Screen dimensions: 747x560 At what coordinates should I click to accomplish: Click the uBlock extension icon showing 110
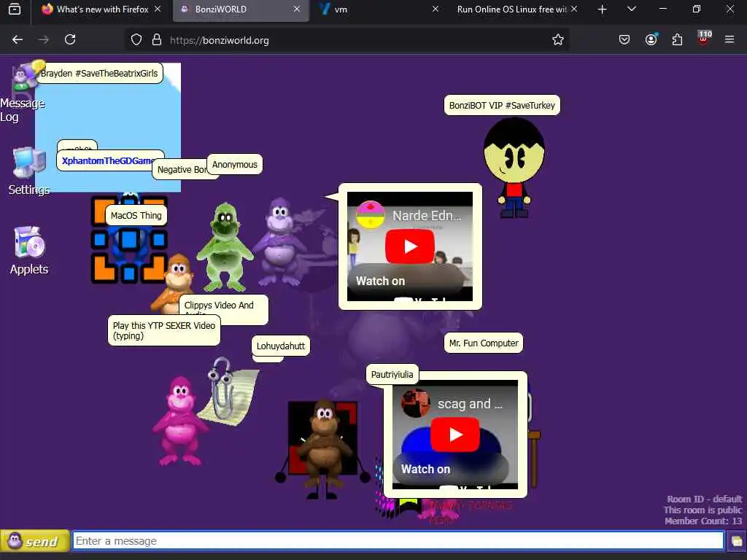[704, 39]
